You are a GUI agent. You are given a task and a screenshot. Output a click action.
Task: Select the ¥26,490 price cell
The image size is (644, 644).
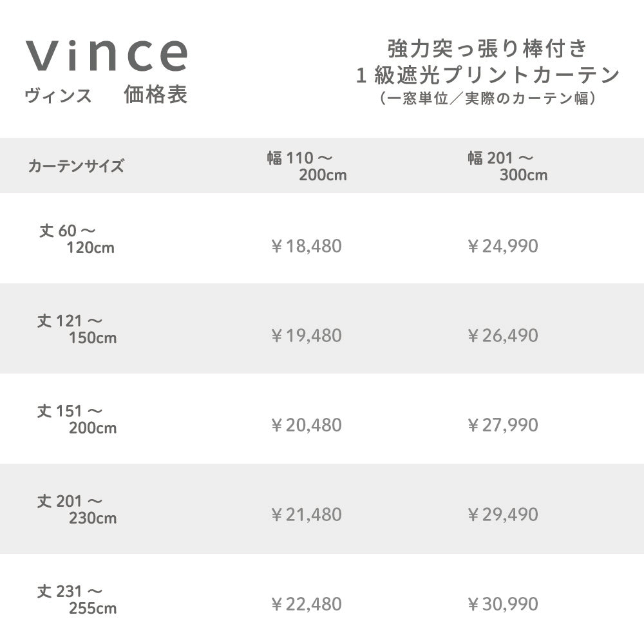coord(503,336)
